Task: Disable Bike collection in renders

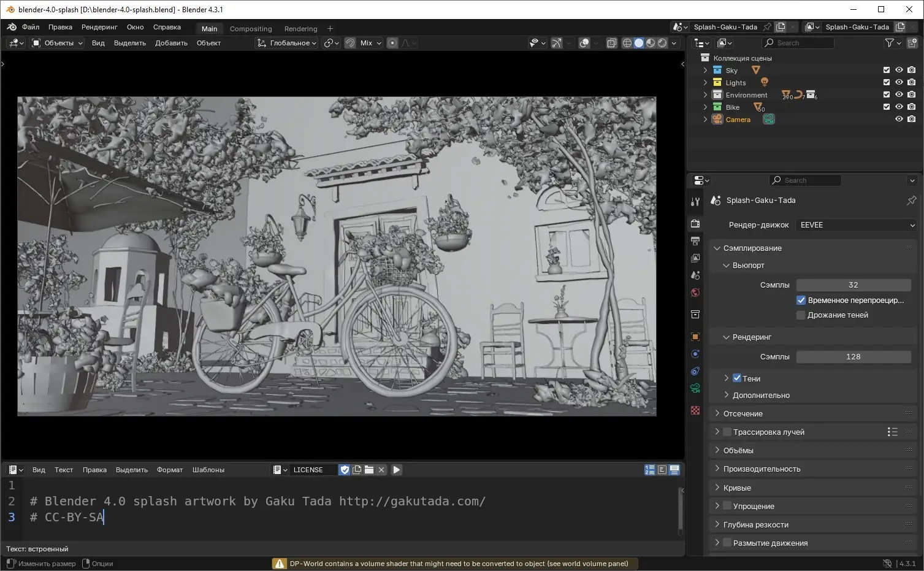Action: pos(912,107)
